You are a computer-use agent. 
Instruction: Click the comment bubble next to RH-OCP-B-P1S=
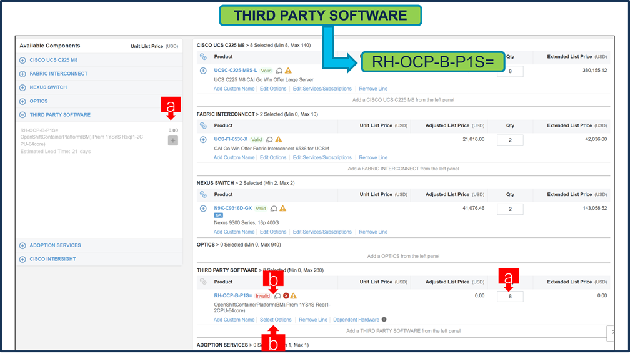277,296
